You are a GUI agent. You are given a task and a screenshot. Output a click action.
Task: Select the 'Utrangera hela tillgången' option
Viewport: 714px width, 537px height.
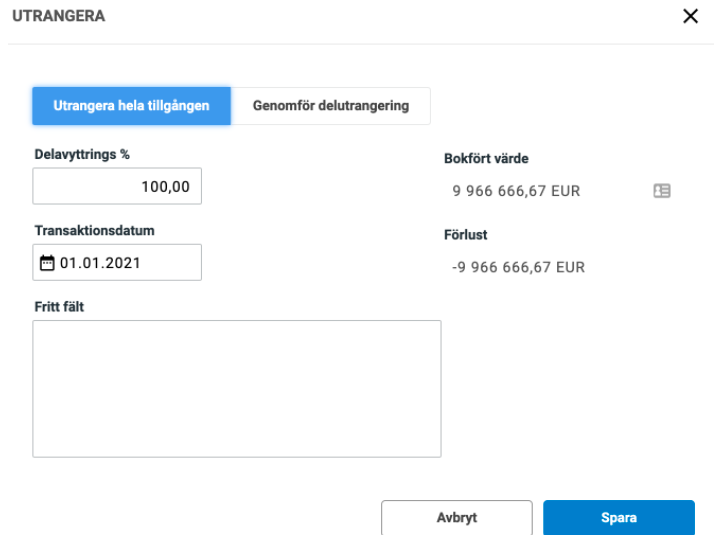pos(131,106)
